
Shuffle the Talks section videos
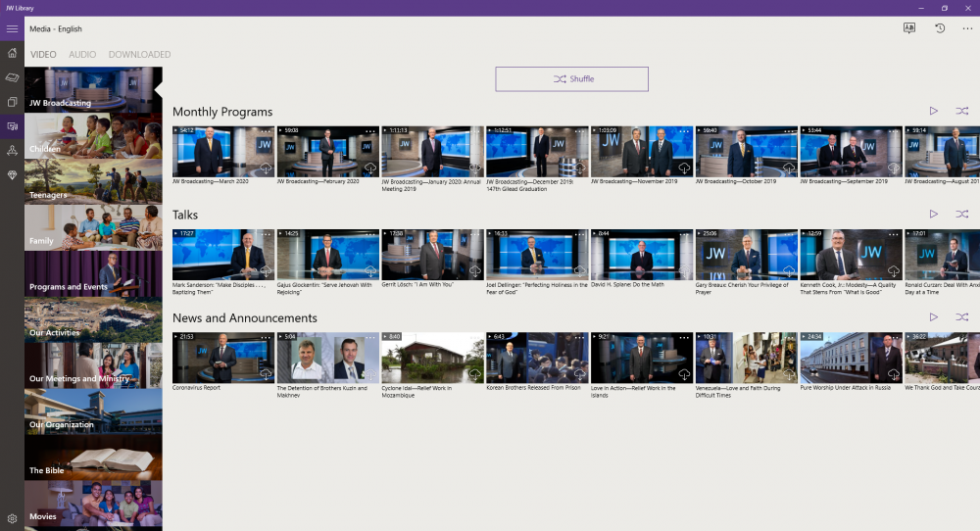(x=961, y=215)
